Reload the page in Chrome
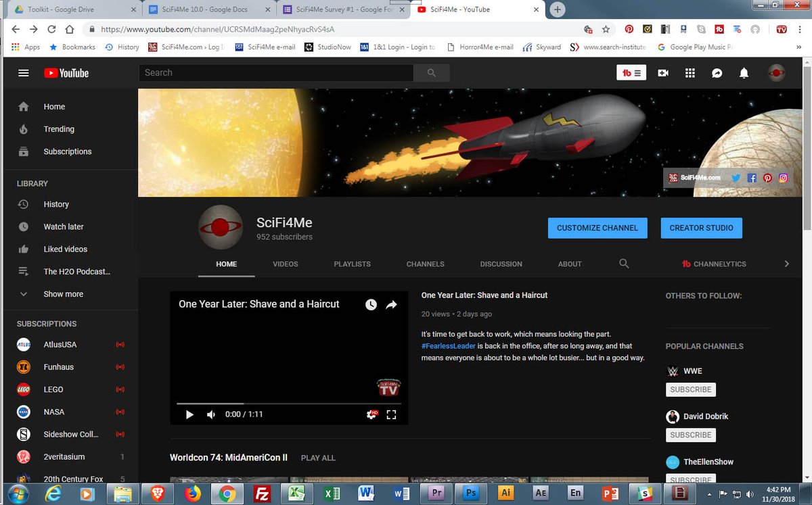The width and height of the screenshot is (812, 505). pyautogui.click(x=51, y=30)
